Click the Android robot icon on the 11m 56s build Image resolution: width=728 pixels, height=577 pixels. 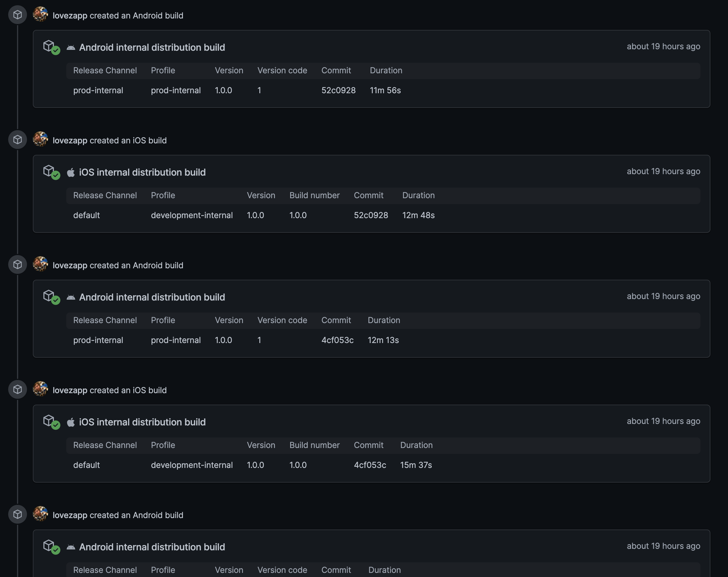[x=71, y=47]
